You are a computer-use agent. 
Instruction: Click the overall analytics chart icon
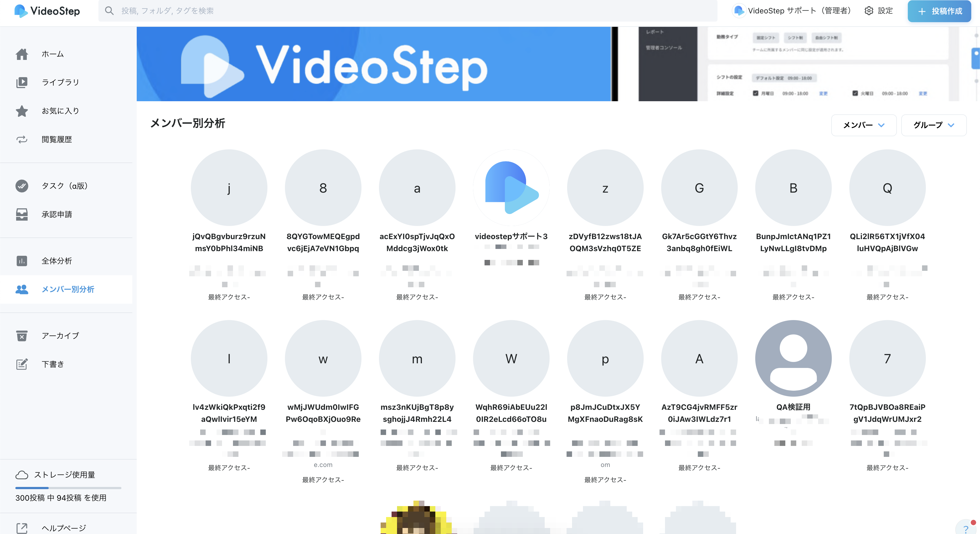point(22,261)
